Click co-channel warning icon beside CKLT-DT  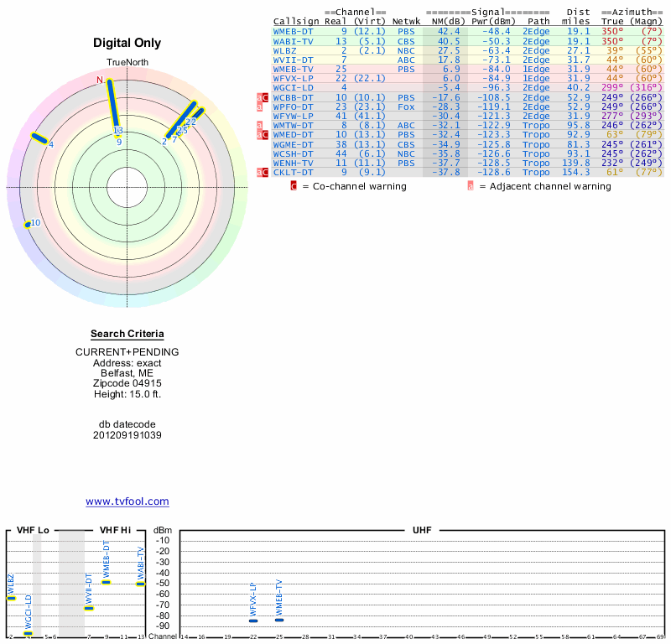coord(266,172)
